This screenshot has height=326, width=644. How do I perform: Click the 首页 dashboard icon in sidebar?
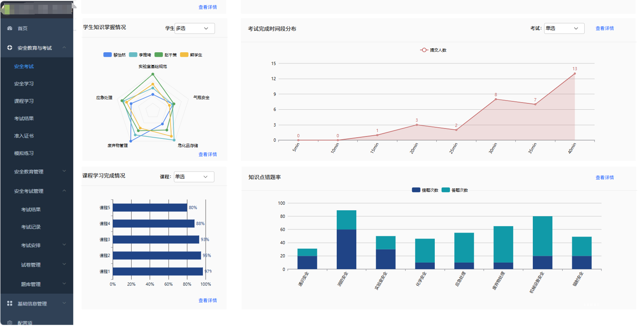10,28
